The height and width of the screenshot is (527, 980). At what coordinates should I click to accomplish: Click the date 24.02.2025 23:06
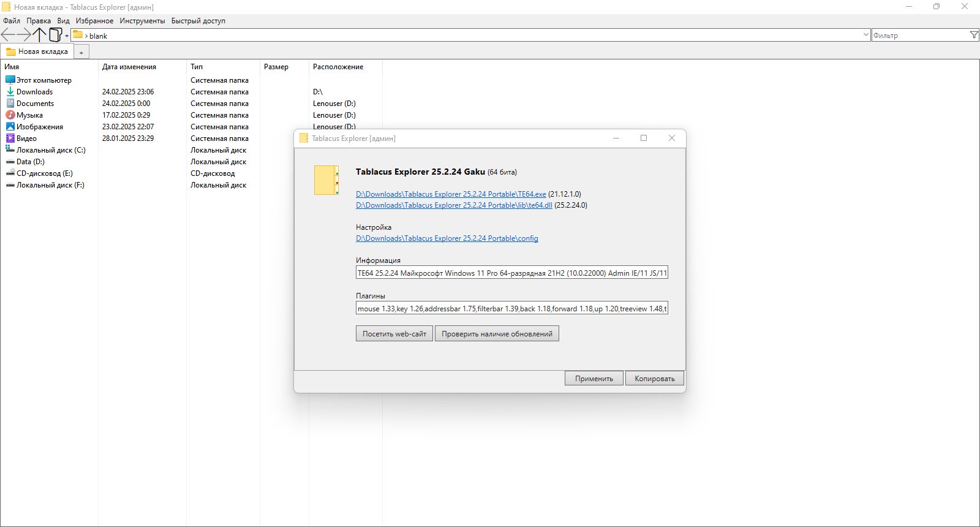tap(128, 92)
